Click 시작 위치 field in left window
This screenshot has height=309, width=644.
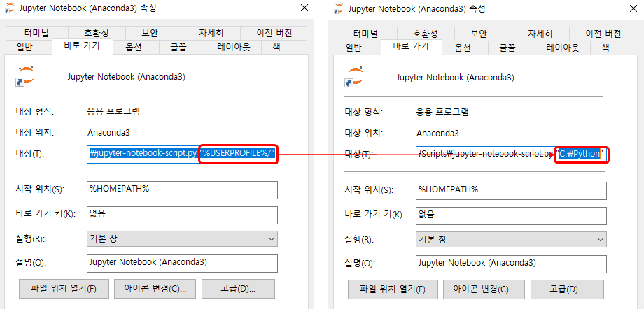pos(182,190)
